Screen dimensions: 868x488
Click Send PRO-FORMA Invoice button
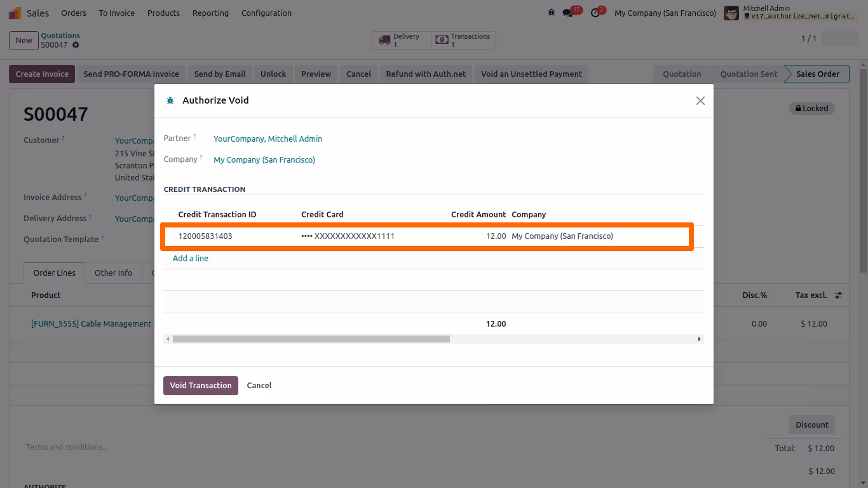pyautogui.click(x=131, y=74)
